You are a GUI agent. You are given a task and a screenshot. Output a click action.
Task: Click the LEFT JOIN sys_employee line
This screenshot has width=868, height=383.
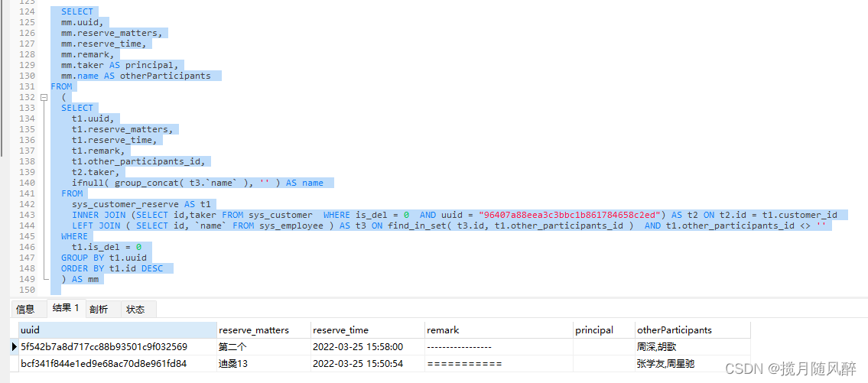(x=449, y=226)
